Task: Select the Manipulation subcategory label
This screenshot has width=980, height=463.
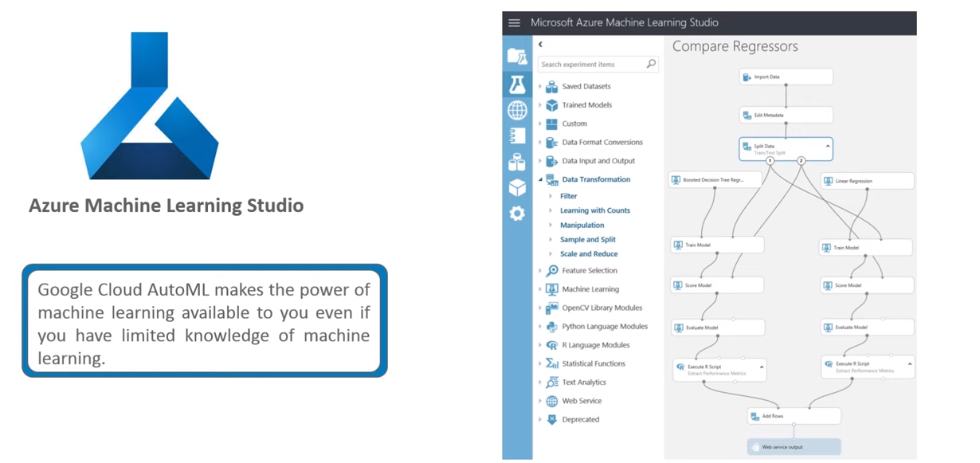Action: click(582, 226)
